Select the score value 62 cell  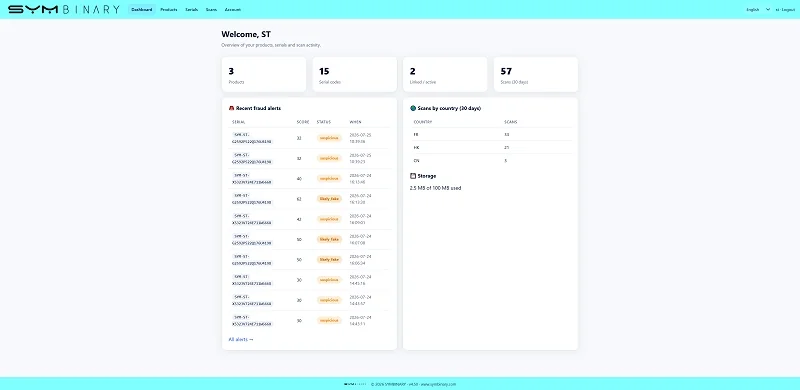point(299,199)
